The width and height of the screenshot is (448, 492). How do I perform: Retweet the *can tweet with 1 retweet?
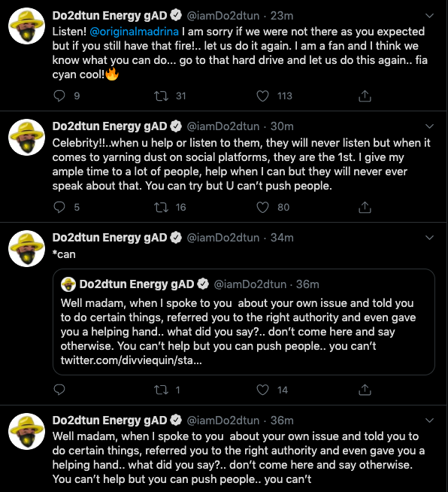(161, 390)
